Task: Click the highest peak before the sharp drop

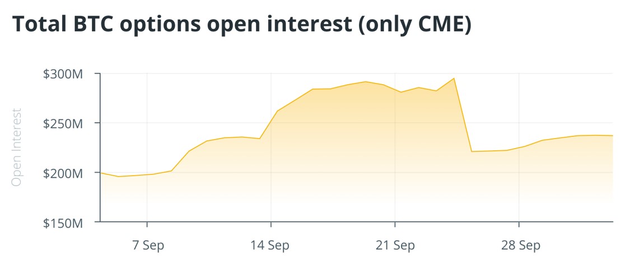Action: [x=454, y=78]
